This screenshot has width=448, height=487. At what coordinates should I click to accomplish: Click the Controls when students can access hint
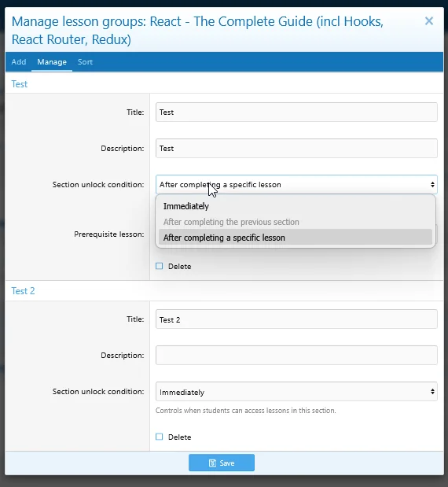click(245, 411)
